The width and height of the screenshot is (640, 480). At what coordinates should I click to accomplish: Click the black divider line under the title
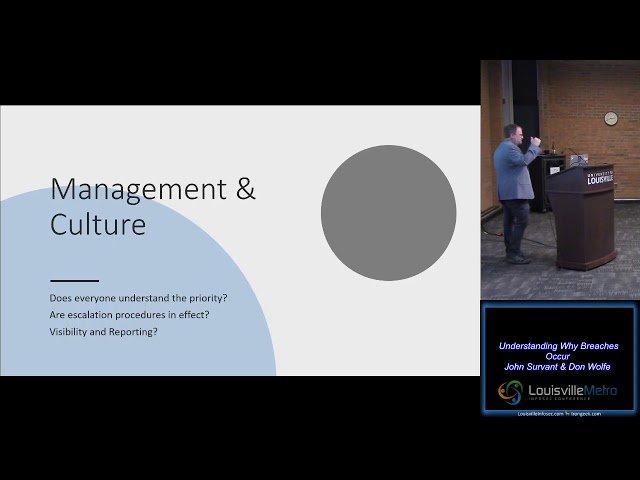tap(74, 280)
